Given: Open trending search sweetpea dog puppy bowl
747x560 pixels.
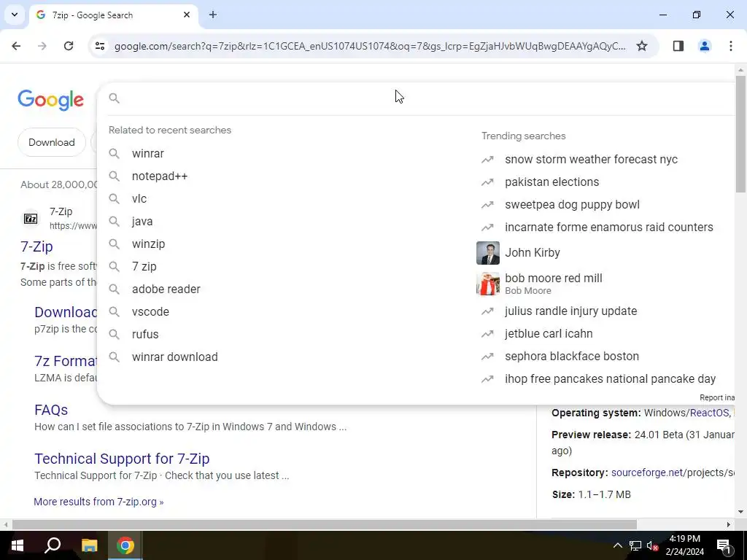Looking at the screenshot, I should click(572, 205).
